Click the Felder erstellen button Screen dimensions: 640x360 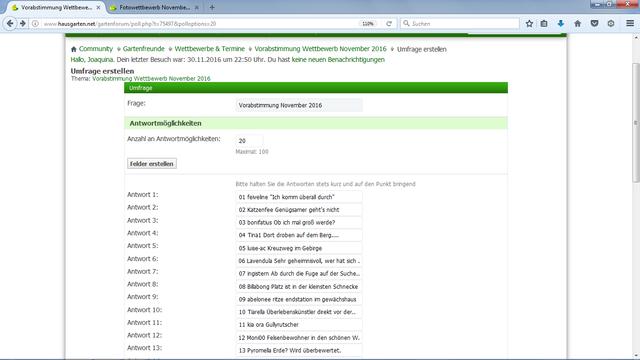(152, 164)
